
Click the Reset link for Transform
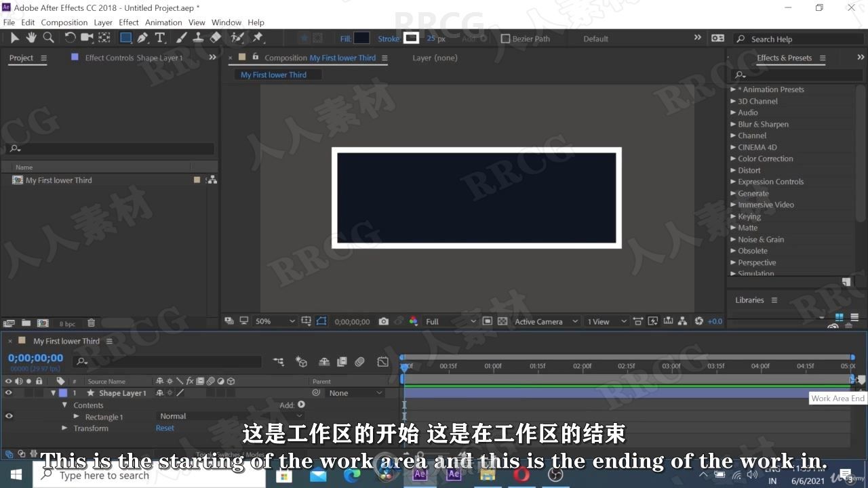(x=165, y=428)
